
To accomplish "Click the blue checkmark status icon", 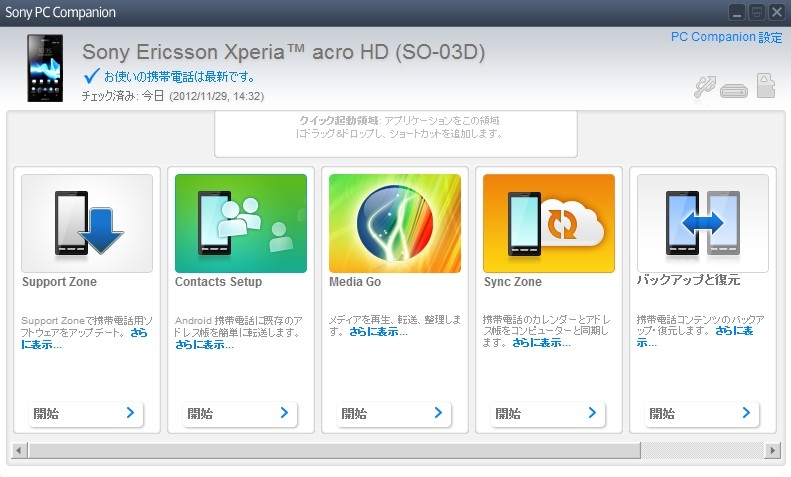I will 91,76.
